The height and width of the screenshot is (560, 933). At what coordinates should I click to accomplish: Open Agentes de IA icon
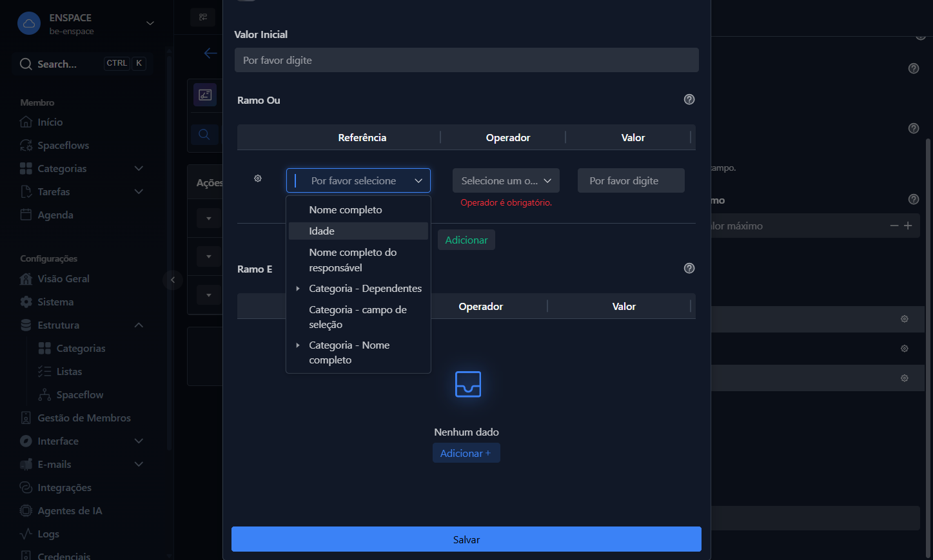[26, 510]
